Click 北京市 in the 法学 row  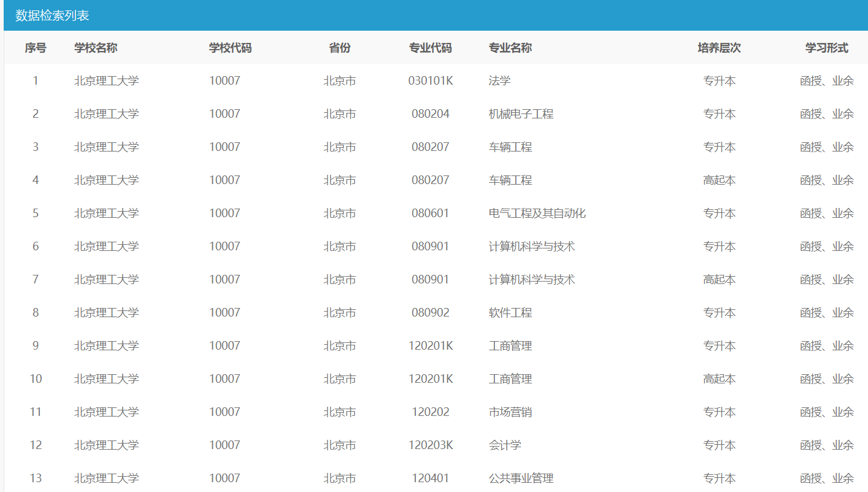pos(340,80)
